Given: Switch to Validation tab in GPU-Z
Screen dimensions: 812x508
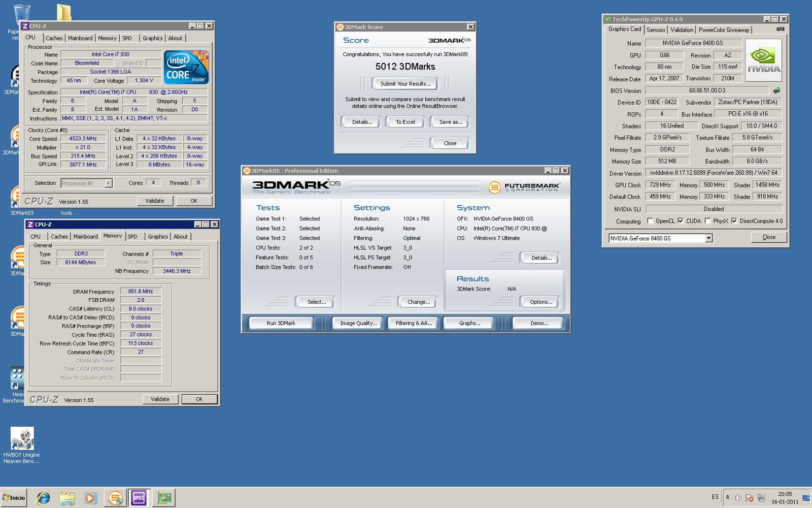Looking at the screenshot, I should coord(682,30).
